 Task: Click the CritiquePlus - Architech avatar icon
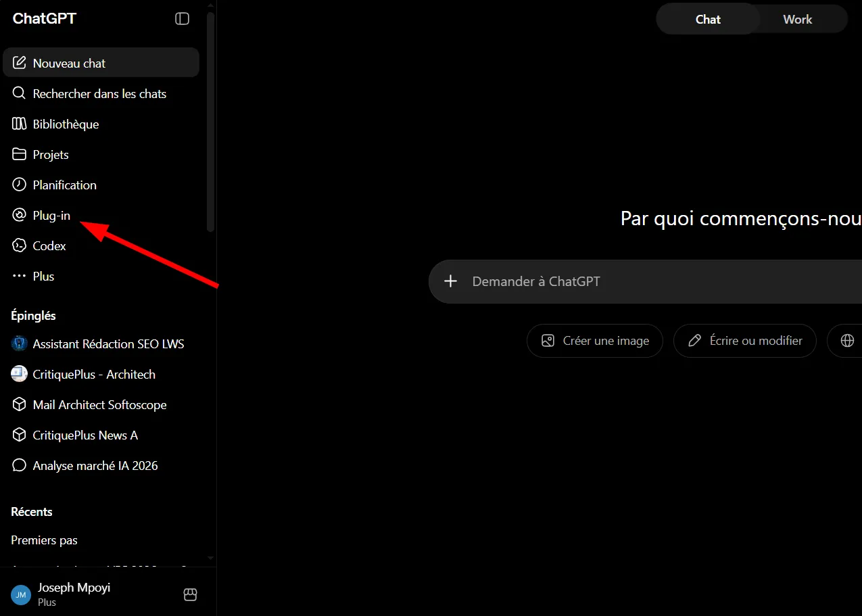coord(20,374)
